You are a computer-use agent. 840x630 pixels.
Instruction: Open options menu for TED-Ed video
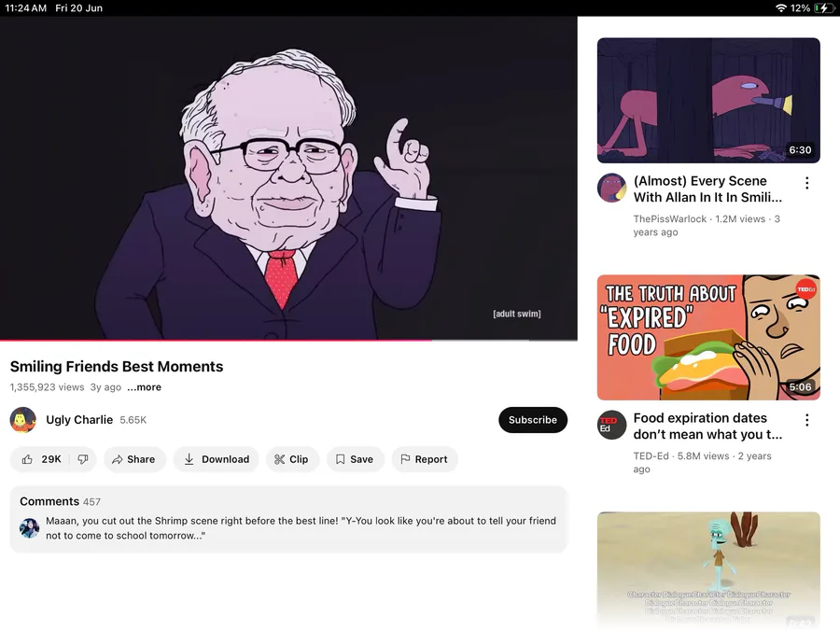coord(806,420)
